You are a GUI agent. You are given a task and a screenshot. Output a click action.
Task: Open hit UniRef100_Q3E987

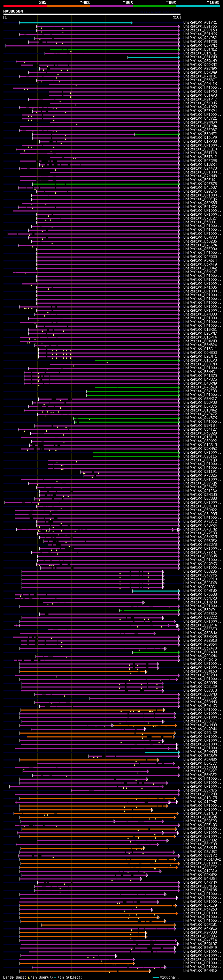(200, 130)
